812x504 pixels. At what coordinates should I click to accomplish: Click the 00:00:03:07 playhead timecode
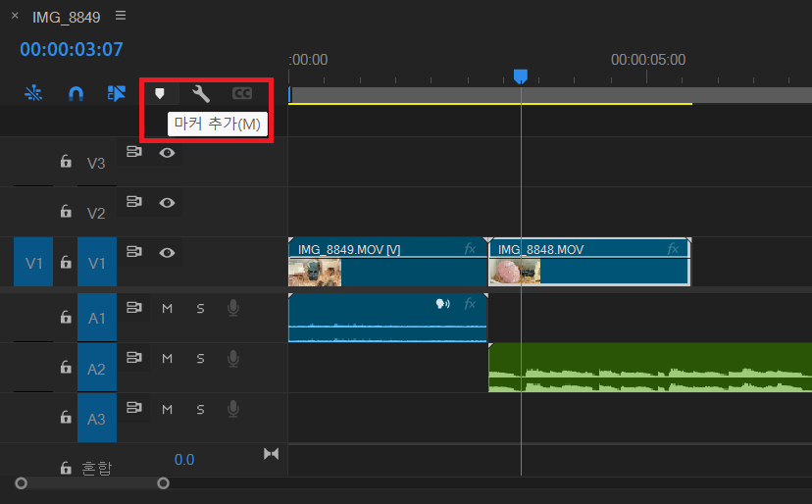tap(72, 49)
